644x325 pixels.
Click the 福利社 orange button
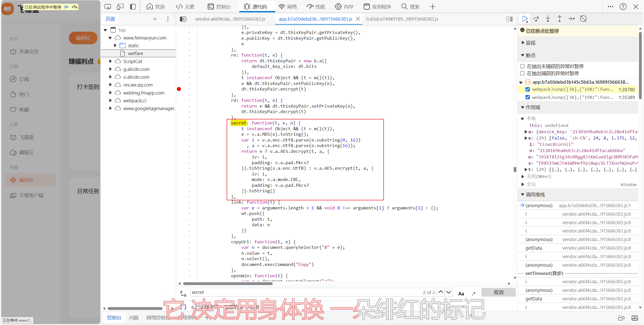(83, 38)
